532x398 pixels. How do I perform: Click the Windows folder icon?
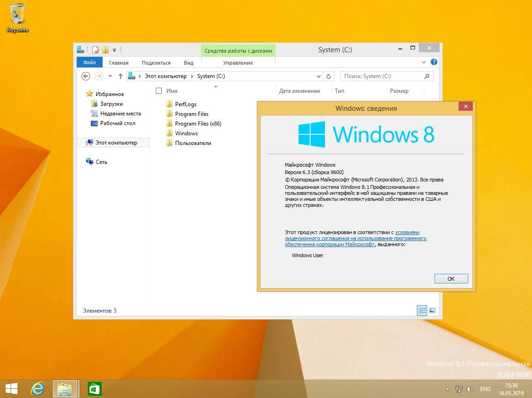169,133
